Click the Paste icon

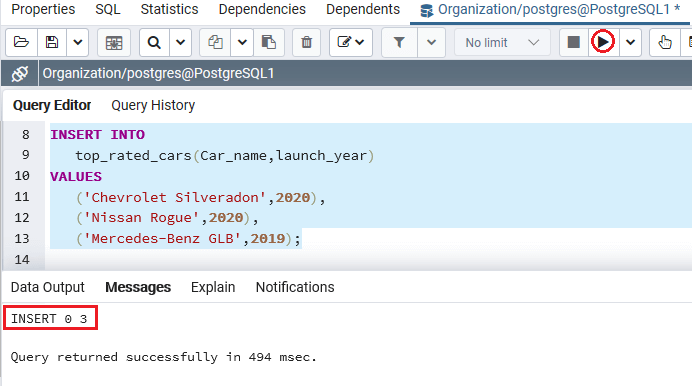(268, 42)
